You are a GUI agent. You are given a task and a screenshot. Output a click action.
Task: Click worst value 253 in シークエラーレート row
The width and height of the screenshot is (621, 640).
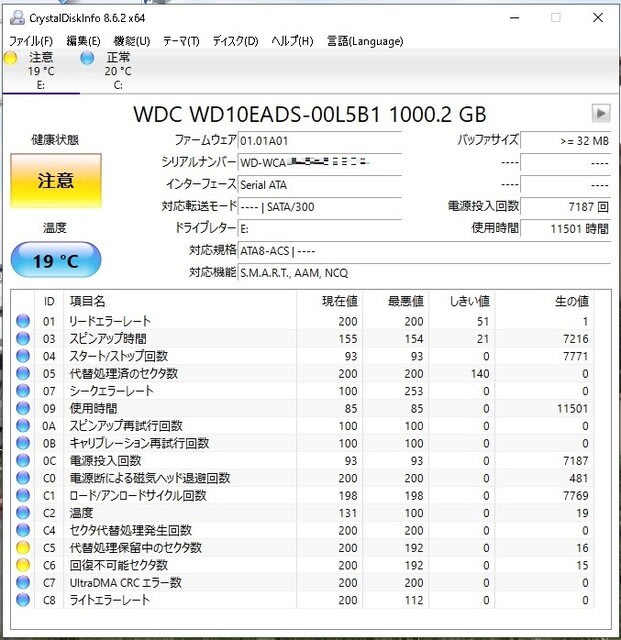click(x=414, y=391)
